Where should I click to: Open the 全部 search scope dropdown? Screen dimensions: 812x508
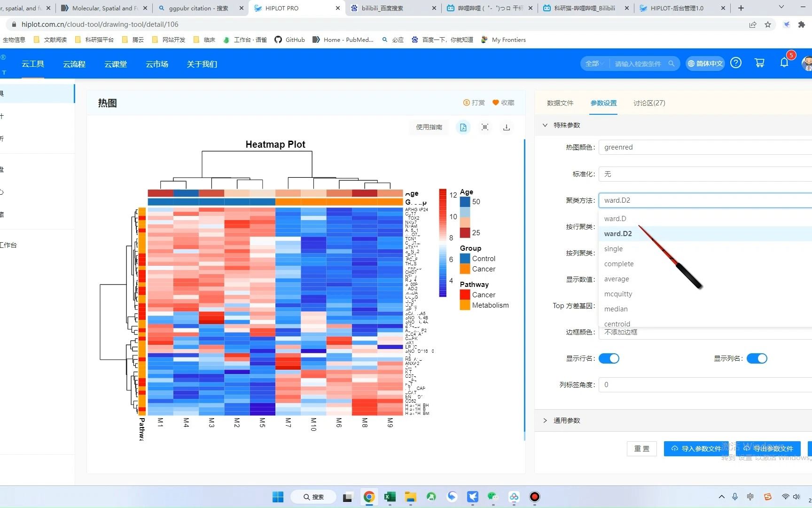click(x=594, y=63)
